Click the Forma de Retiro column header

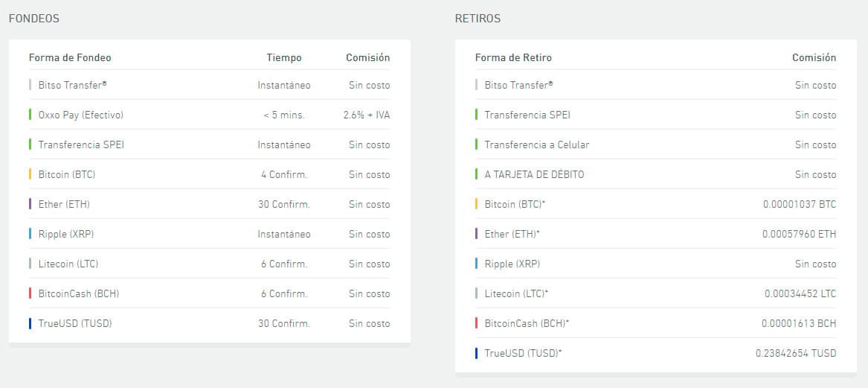513,57
